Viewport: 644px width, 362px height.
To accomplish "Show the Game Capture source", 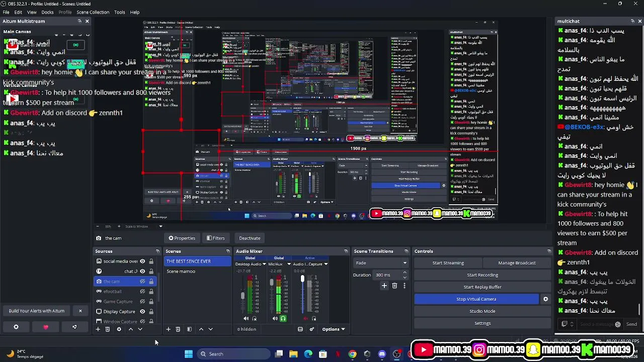I will point(142,302).
